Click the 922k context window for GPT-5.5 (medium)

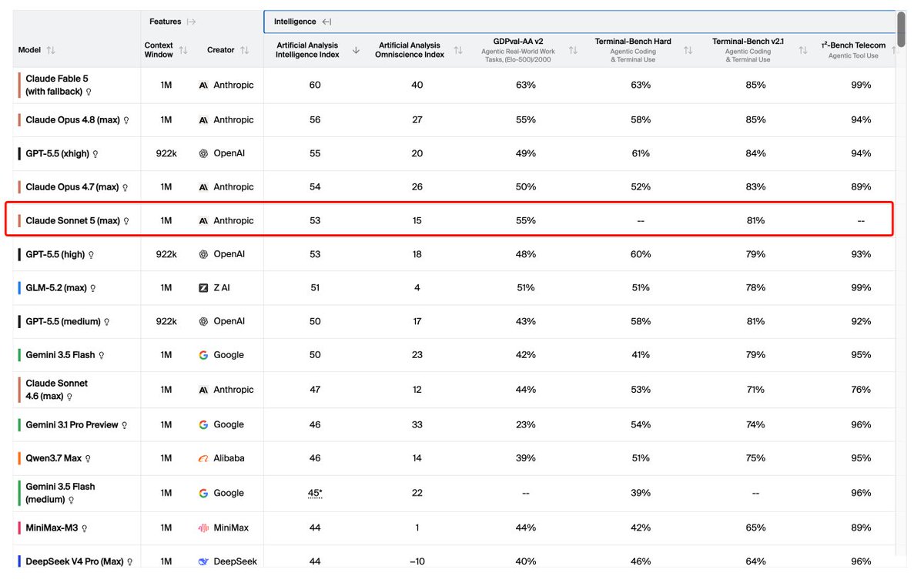[x=166, y=322]
